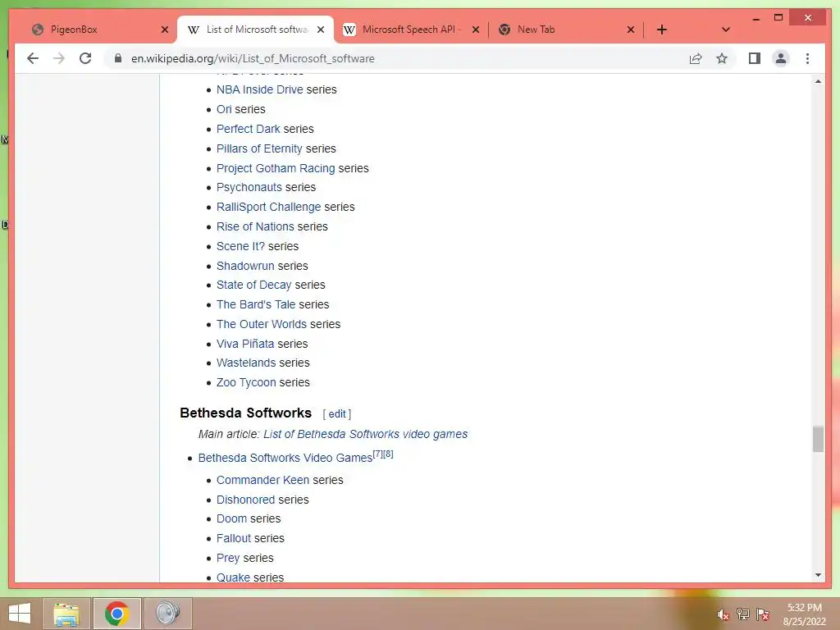Jump to citation reference [8]
Image resolution: width=840 pixels, height=630 pixels.
[x=388, y=454]
